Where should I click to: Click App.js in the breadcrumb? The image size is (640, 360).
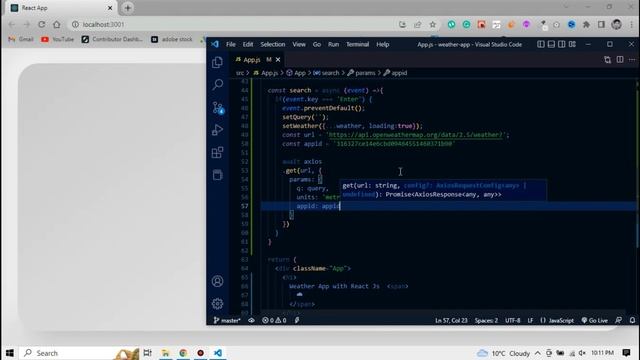[x=266, y=73]
